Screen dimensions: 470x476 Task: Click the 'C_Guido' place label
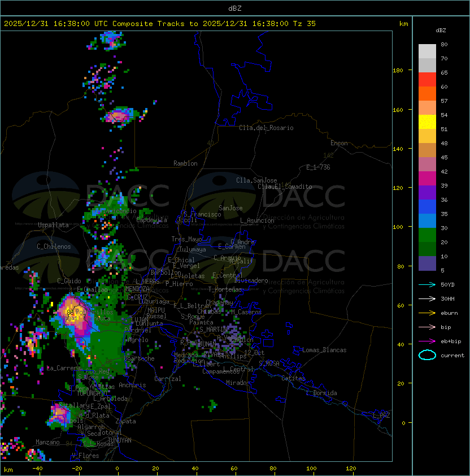[x=69, y=281]
